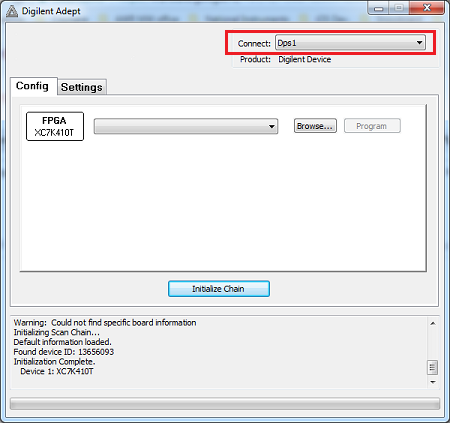
Task: Open the FPGA file selection combo box
Action: (186, 126)
